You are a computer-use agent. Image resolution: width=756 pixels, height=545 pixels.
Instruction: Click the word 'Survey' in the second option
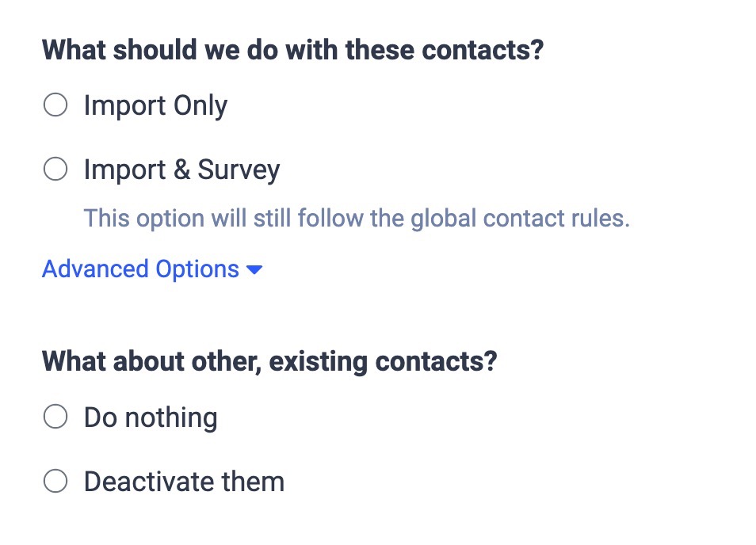239,170
